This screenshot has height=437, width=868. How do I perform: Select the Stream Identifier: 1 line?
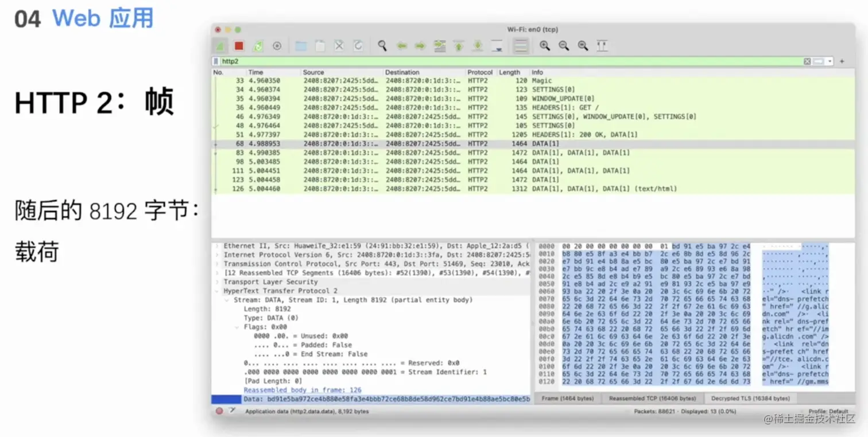coord(365,372)
